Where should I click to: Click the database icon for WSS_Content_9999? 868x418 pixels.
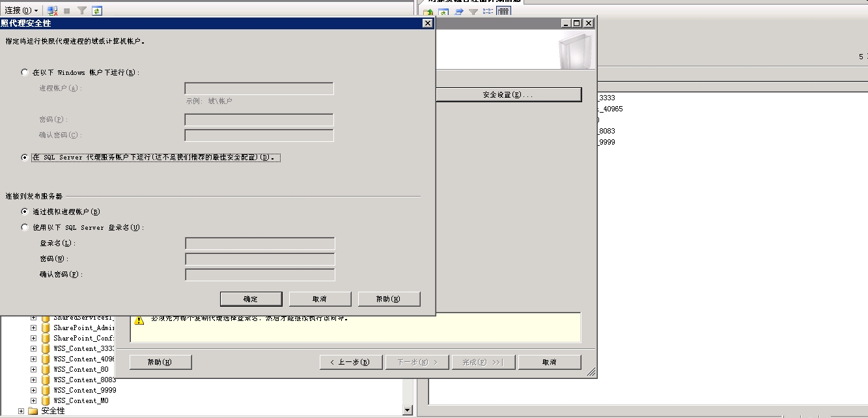45,390
